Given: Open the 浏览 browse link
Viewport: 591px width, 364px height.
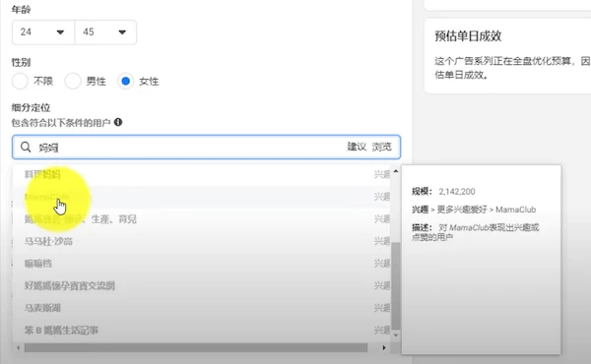Looking at the screenshot, I should pyautogui.click(x=382, y=147).
